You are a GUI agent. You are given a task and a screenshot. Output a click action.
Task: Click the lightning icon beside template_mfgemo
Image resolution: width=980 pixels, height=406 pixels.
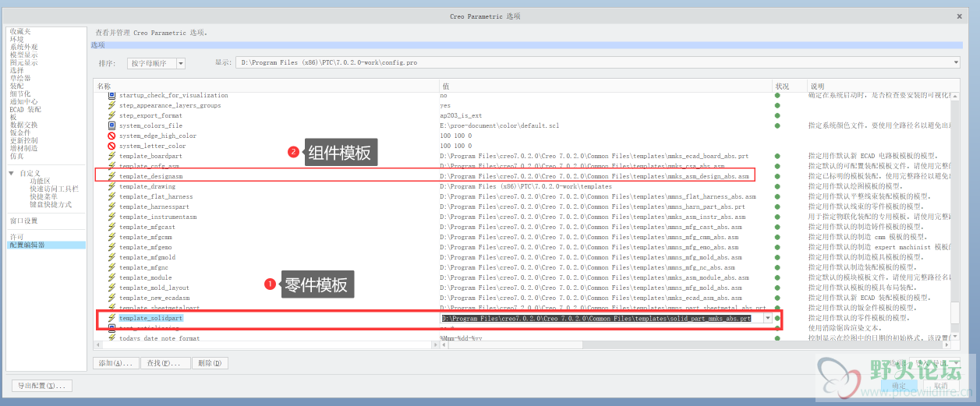tap(111, 247)
